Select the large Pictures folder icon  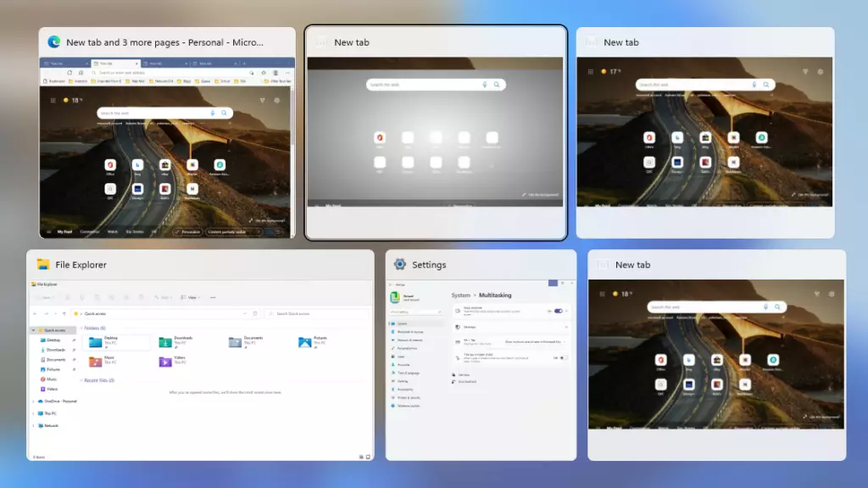point(305,342)
